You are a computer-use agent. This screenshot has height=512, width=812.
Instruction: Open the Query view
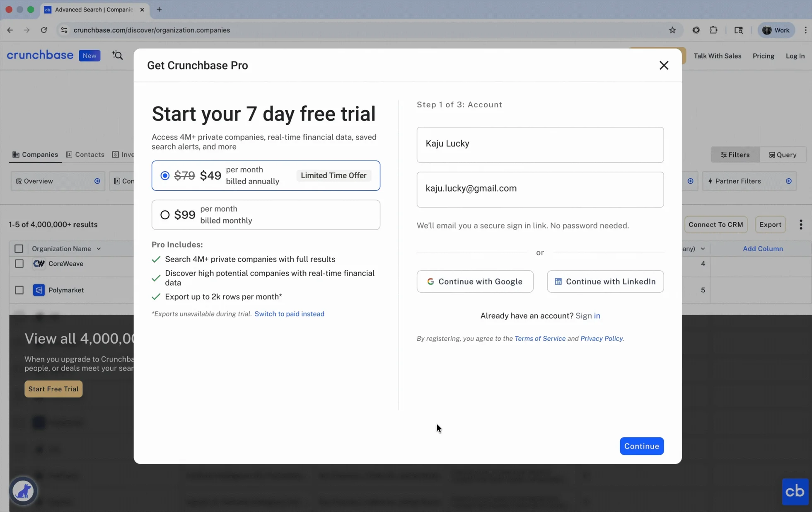tap(783, 155)
